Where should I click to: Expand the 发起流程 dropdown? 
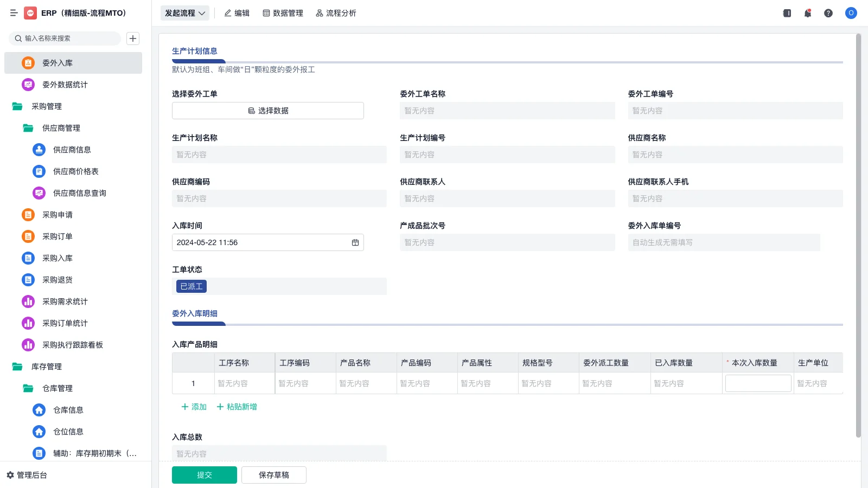pyautogui.click(x=184, y=13)
